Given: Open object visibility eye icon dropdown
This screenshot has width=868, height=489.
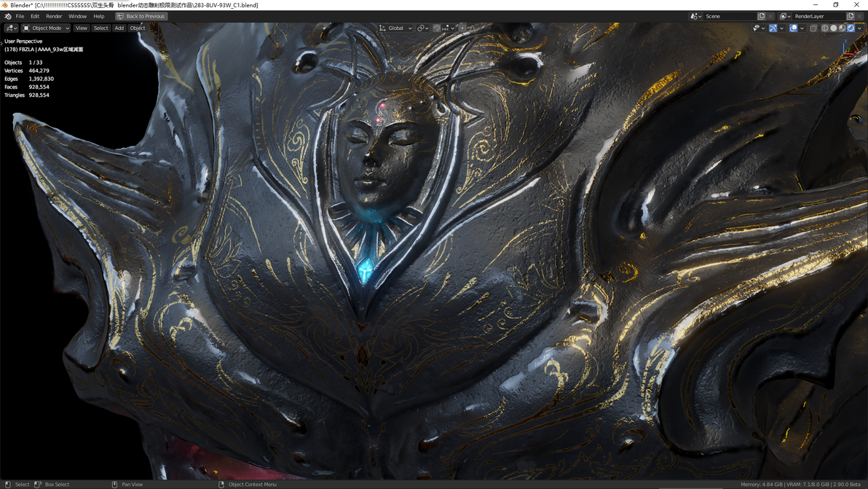Looking at the screenshot, I should pyautogui.click(x=759, y=28).
